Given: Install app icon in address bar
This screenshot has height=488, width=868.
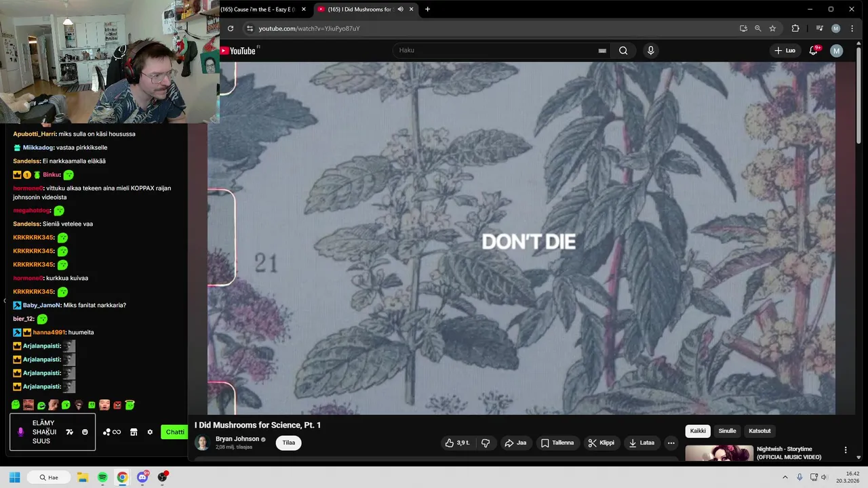Looking at the screenshot, I should pyautogui.click(x=743, y=28).
